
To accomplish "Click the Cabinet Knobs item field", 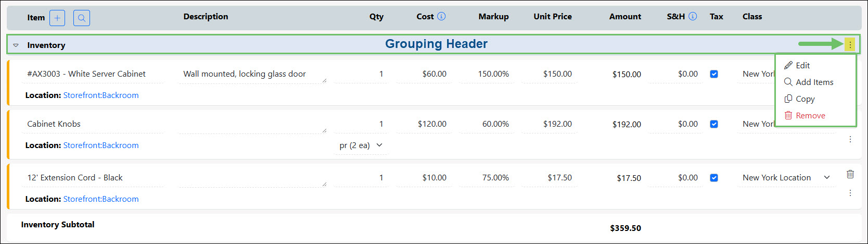I will click(x=93, y=124).
